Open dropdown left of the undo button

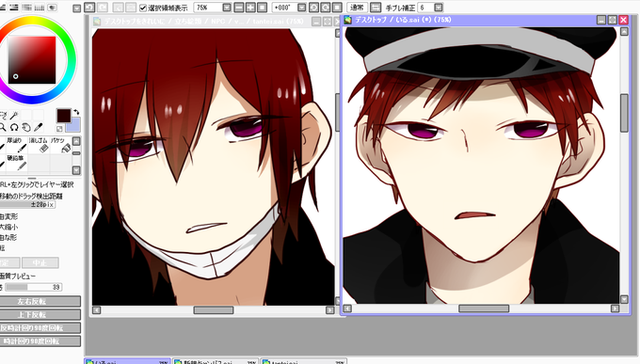click(x=77, y=8)
